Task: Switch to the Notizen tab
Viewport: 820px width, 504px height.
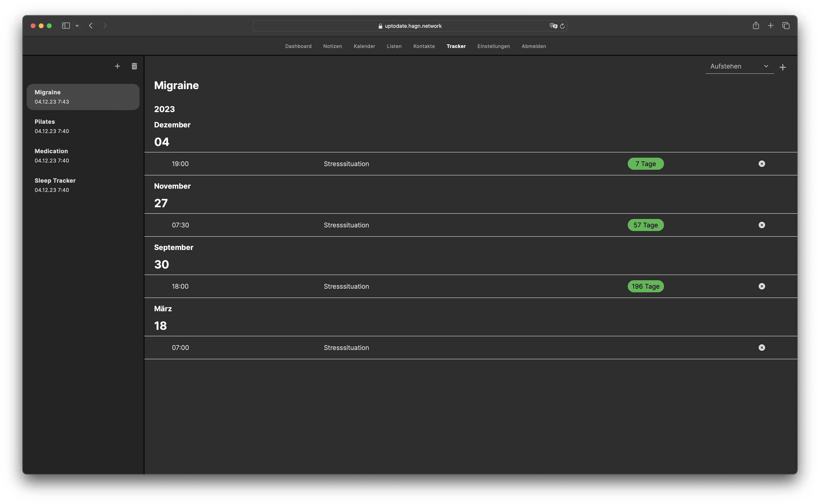Action: [x=332, y=46]
